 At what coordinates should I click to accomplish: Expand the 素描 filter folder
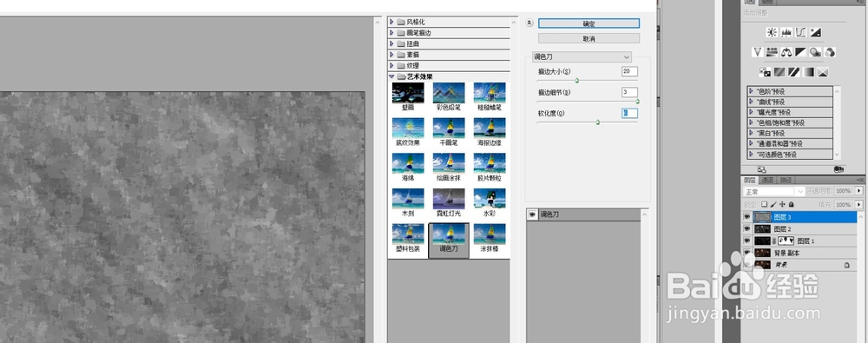pos(392,55)
